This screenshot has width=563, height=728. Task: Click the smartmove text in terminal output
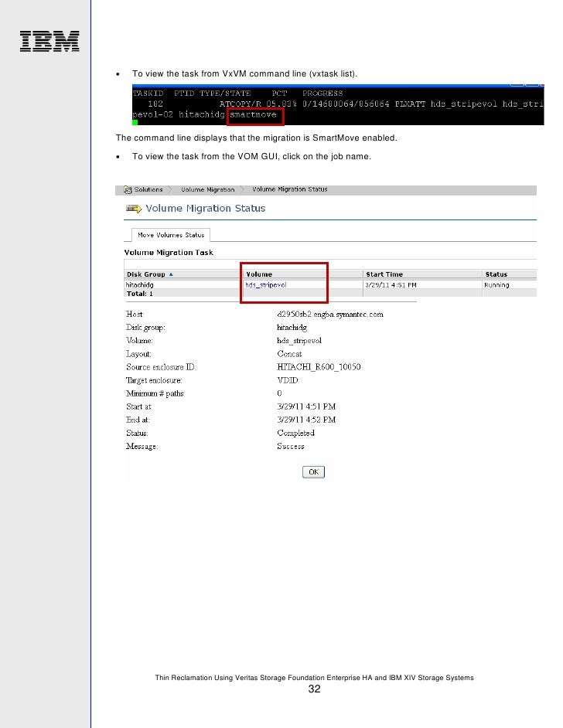pos(253,114)
